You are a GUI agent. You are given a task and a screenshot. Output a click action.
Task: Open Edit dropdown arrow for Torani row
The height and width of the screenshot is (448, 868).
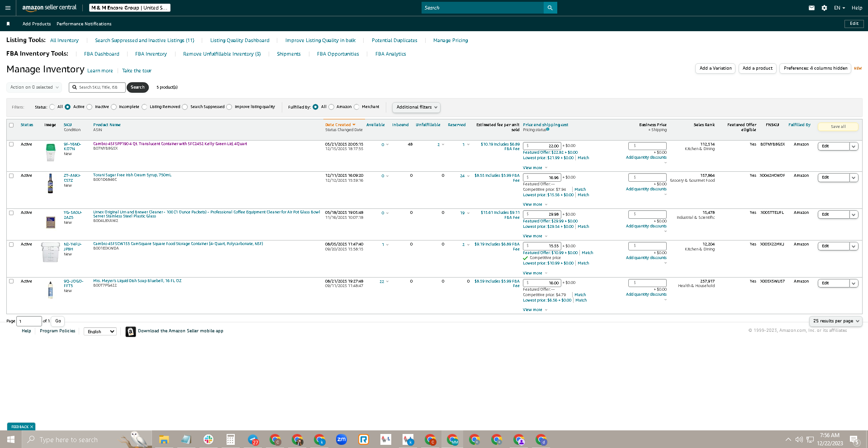point(854,178)
